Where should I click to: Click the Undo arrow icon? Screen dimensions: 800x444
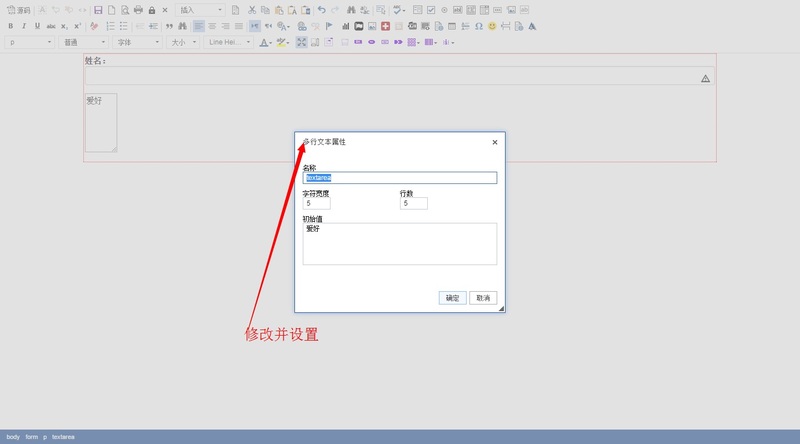(321, 10)
